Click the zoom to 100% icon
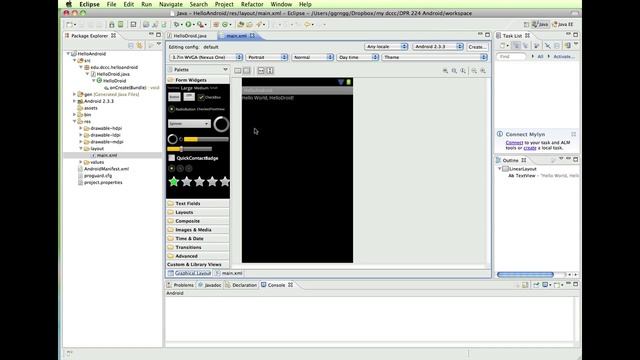Screen dimensions: 640x360 (463, 71)
